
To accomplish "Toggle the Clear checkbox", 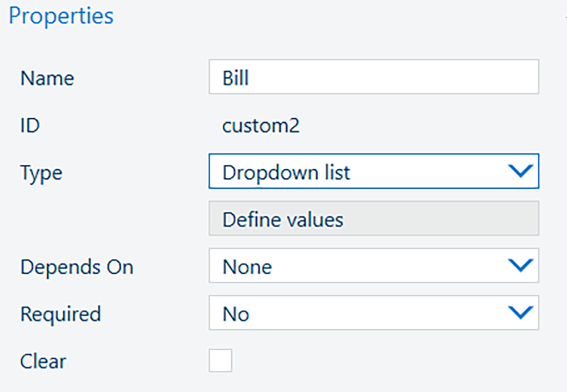I will 220,361.
